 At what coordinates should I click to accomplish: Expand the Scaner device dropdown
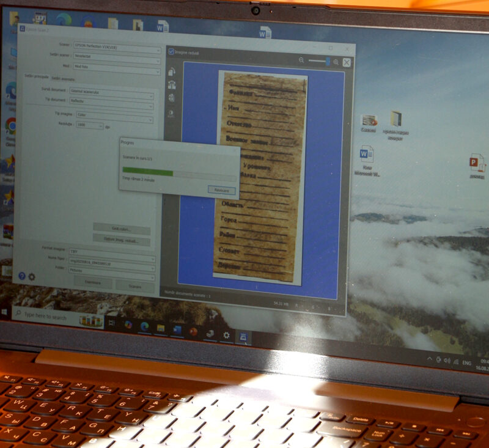[x=117, y=48]
